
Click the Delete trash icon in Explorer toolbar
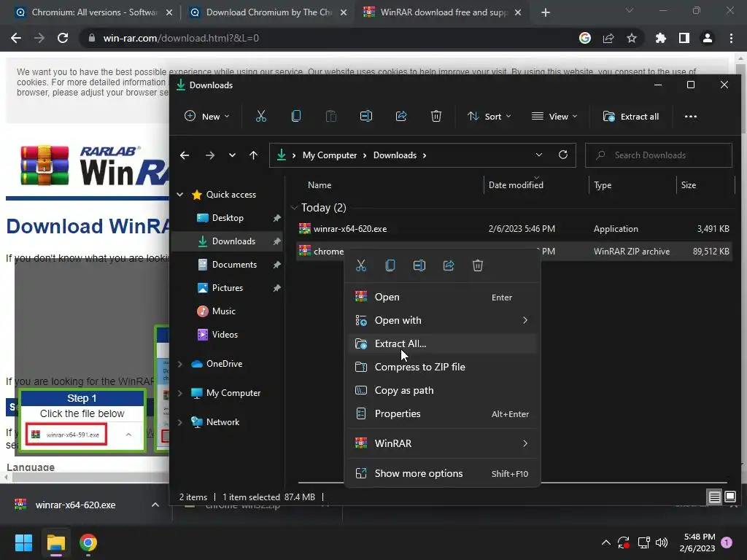pyautogui.click(x=436, y=116)
